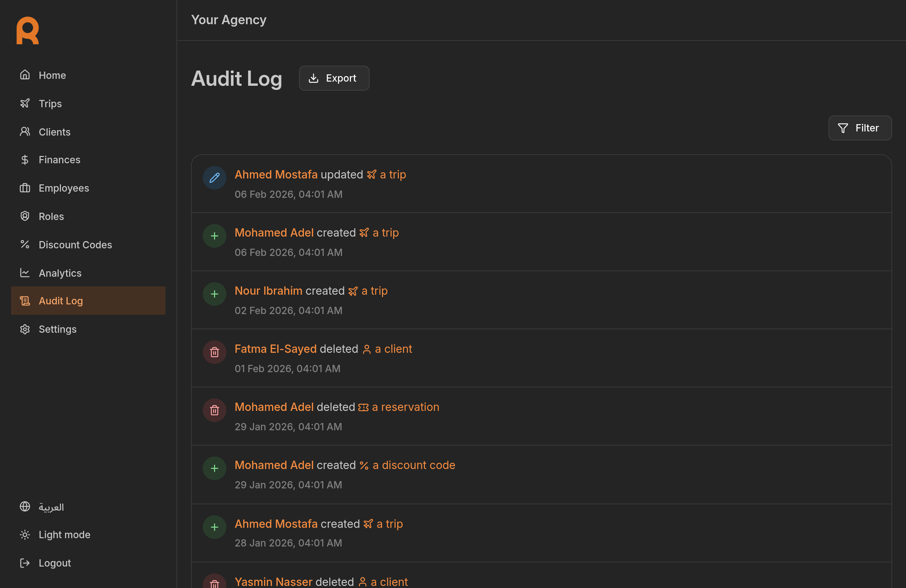Click the Logout arrow icon
906x588 pixels.
25,563
